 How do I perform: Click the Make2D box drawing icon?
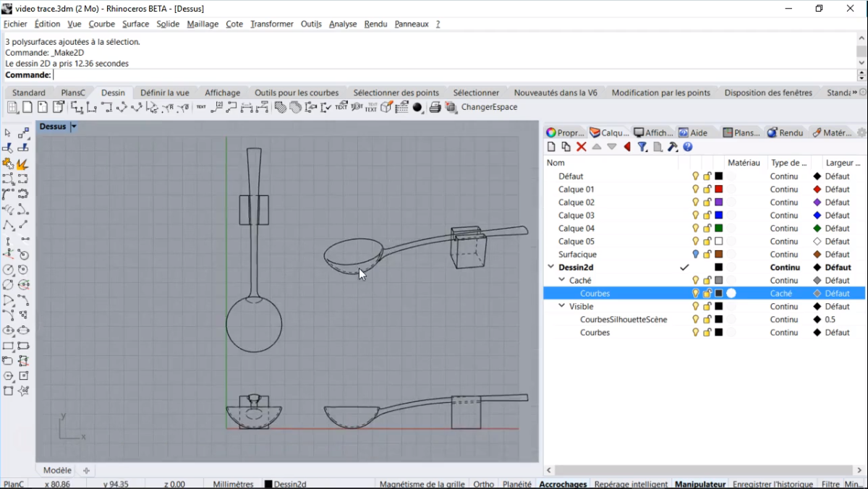pos(386,107)
